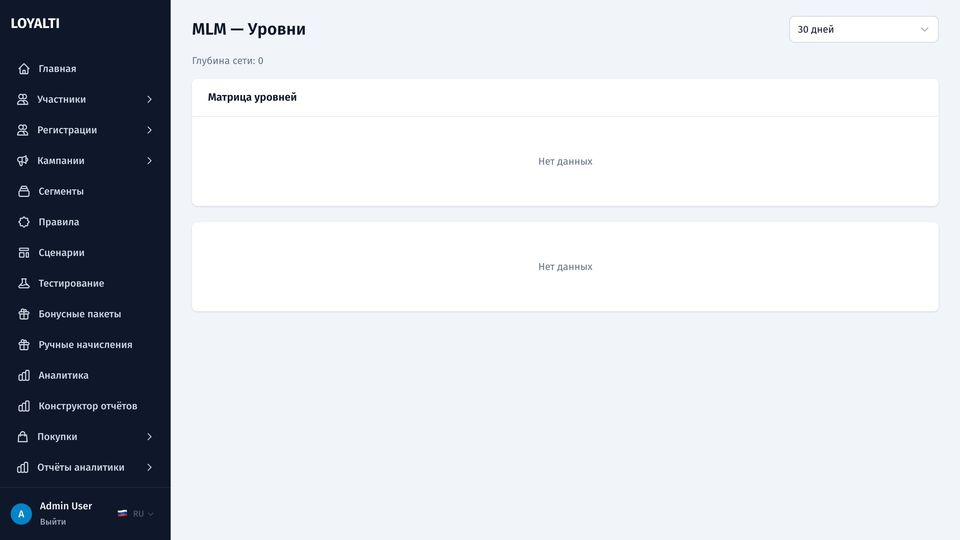The width and height of the screenshot is (960, 540).
Task: Open the RU language selector
Action: click(136, 514)
